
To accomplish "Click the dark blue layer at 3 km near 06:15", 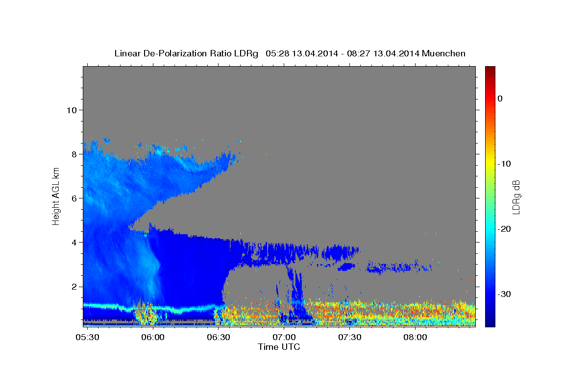I will [186, 265].
